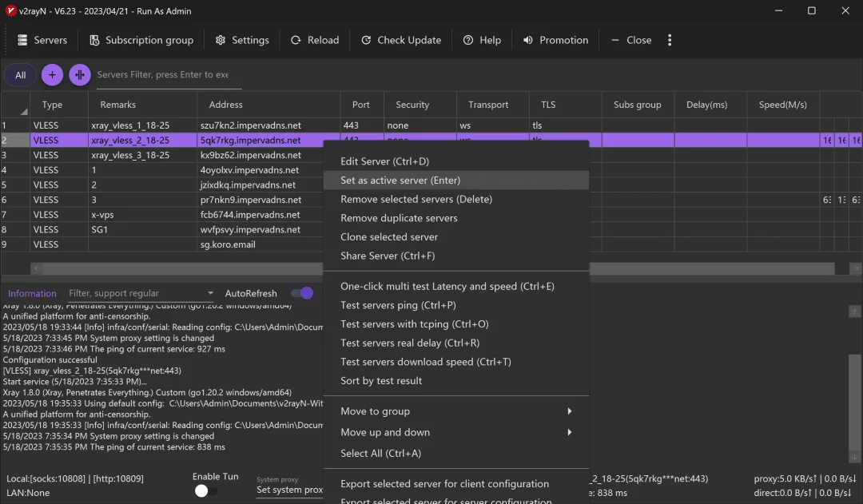Viewport: 863px width, 504px height.
Task: Sort by the Port column header
Action: click(x=361, y=105)
